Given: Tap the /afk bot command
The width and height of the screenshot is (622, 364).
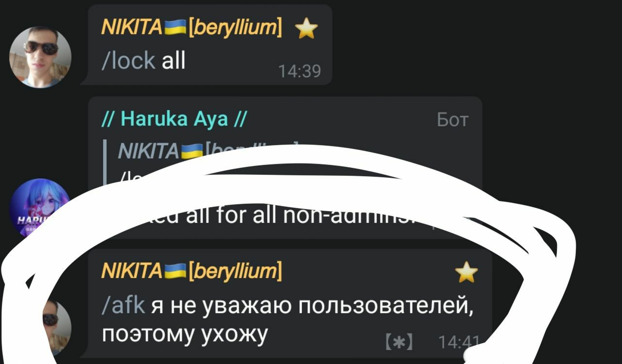Looking at the screenshot, I should [x=123, y=306].
